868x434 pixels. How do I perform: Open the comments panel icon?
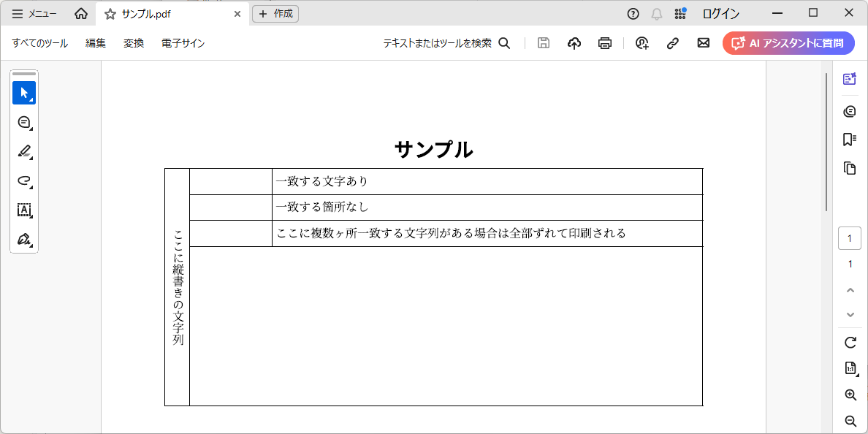[x=850, y=111]
